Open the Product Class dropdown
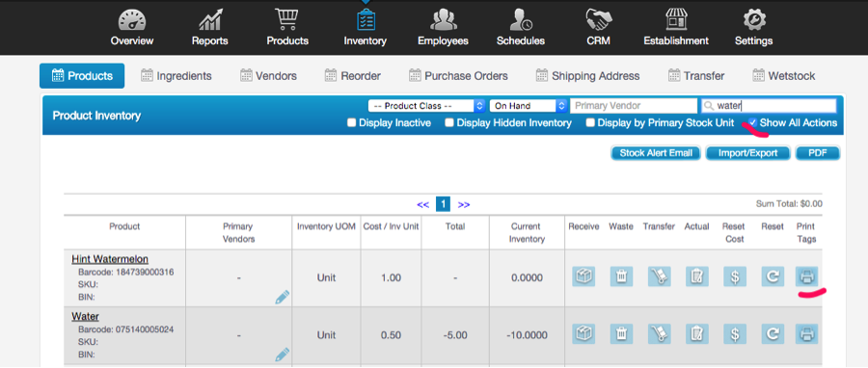 tap(427, 106)
